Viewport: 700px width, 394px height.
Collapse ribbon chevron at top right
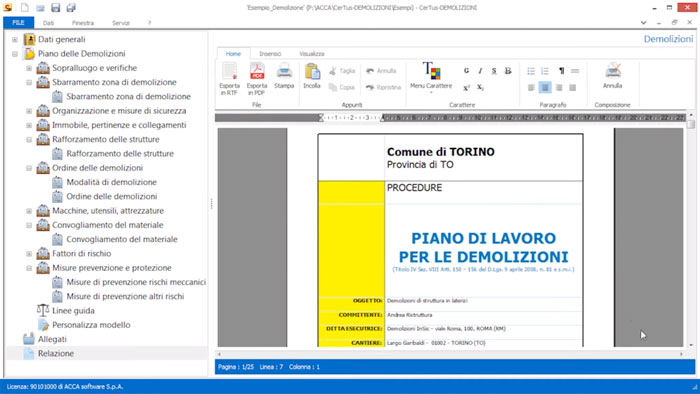(643, 23)
